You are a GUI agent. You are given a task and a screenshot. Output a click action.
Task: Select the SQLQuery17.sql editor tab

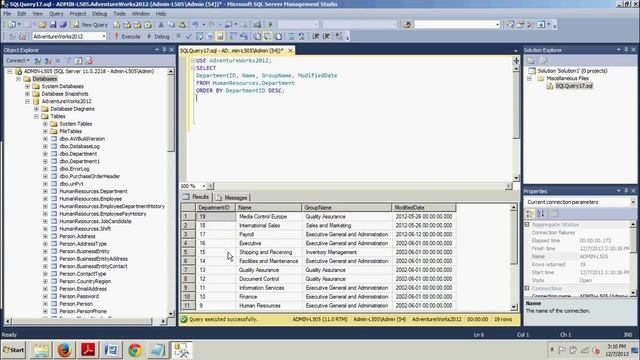coord(231,51)
